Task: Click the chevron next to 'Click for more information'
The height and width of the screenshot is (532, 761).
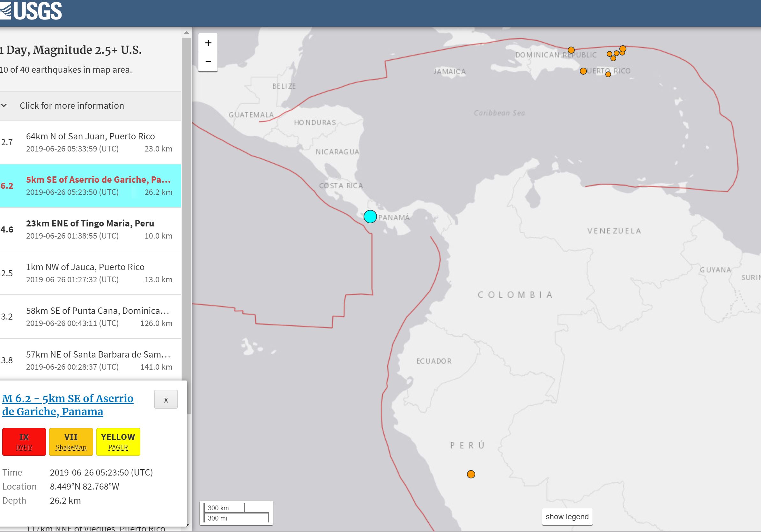Action: click(x=4, y=105)
